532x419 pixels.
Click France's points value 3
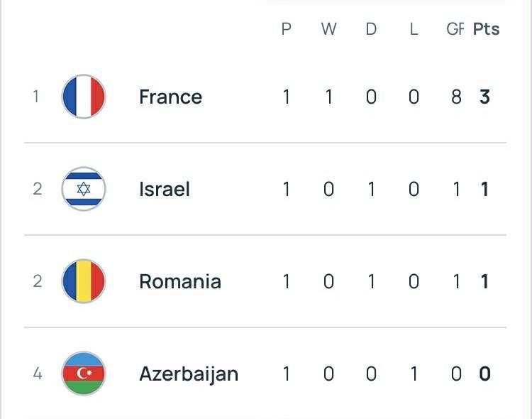pyautogui.click(x=484, y=97)
